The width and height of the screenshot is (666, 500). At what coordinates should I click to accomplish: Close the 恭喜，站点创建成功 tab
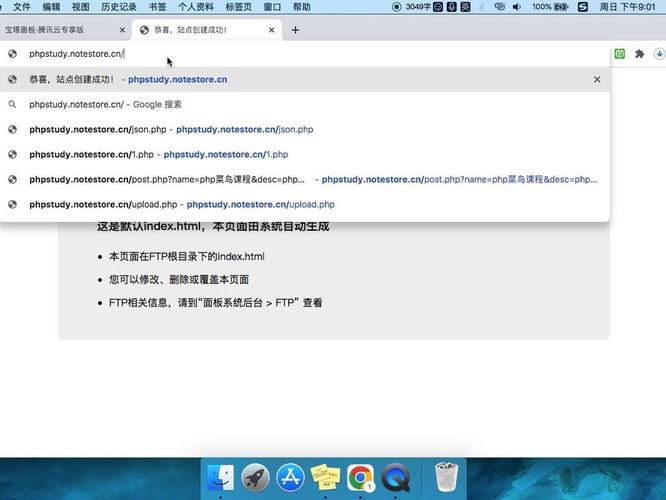point(272,30)
